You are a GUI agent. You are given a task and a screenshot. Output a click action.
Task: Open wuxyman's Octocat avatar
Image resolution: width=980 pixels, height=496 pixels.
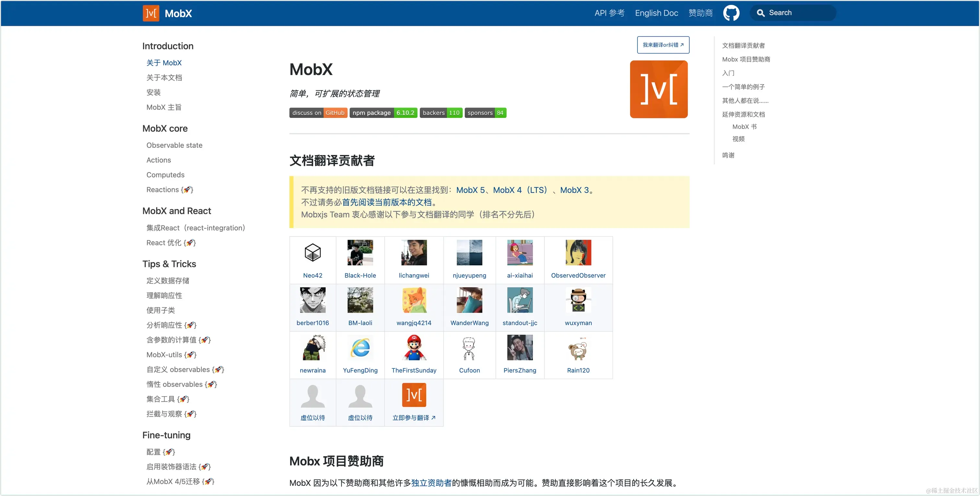[578, 300]
